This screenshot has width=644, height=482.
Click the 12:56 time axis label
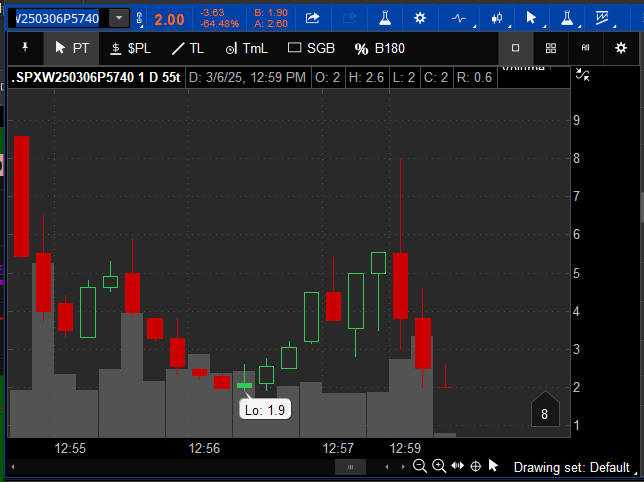[x=204, y=448]
